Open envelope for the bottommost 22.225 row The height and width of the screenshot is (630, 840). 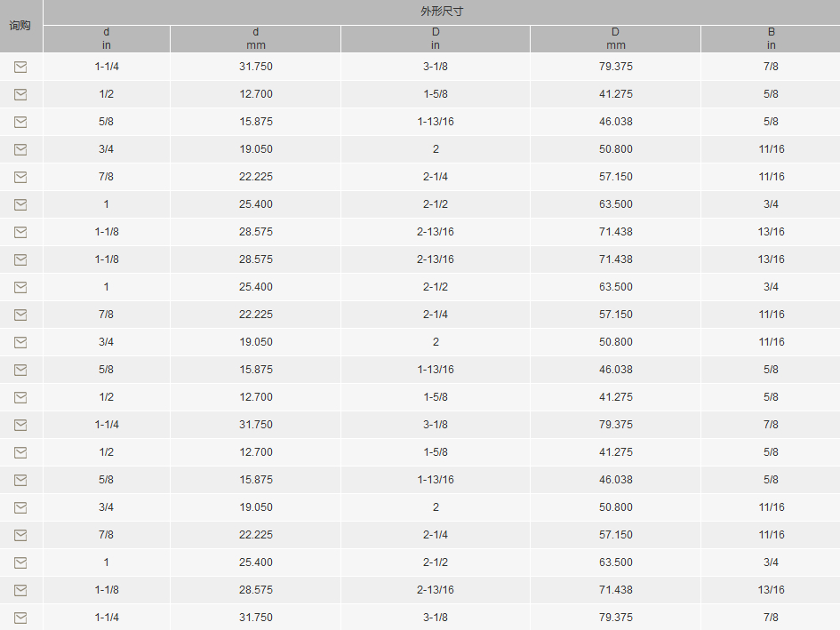[x=20, y=535]
